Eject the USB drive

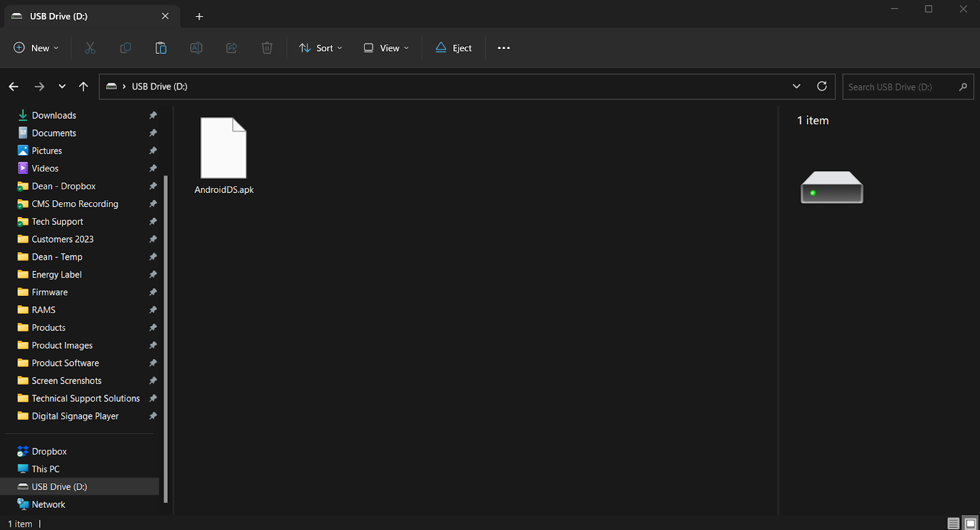(453, 48)
